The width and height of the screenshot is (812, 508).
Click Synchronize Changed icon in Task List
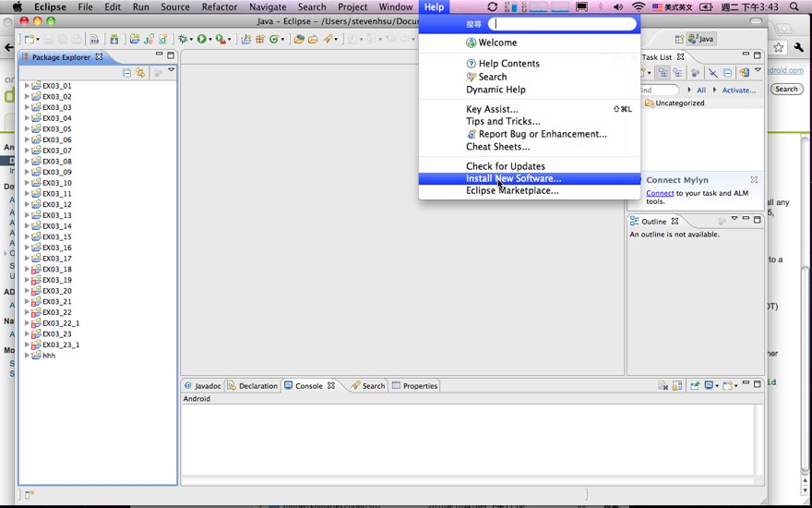(744, 73)
